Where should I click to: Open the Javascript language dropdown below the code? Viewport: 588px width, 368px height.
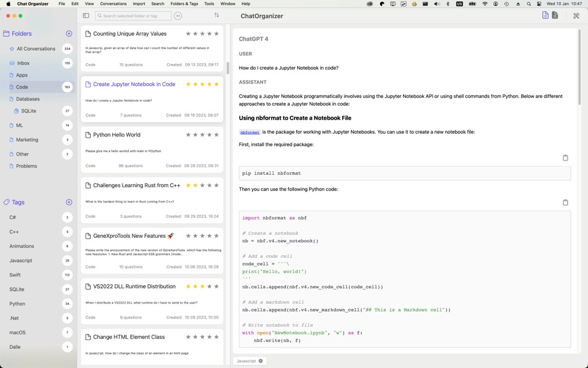(x=248, y=361)
